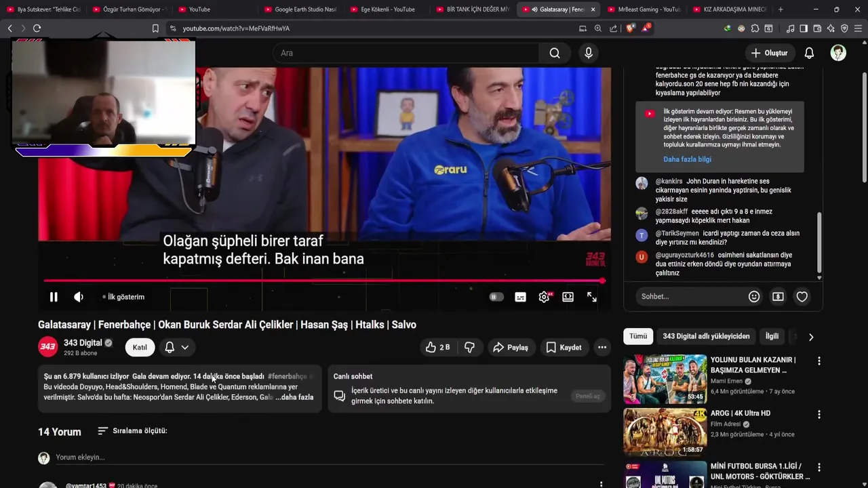Screen dimensions: 868x488
Task: Toggle subtitles with the captions icon
Action: click(520, 297)
